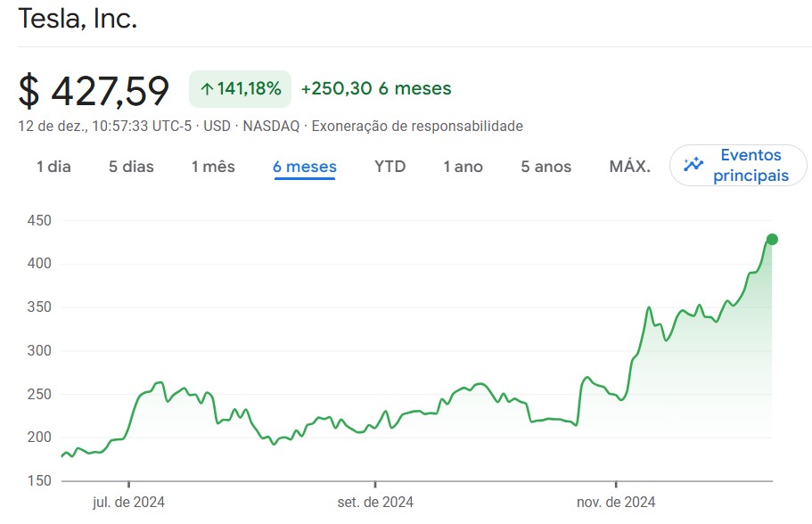Click the green up arrow percentage badge
This screenshot has height=524, width=812.
(241, 89)
